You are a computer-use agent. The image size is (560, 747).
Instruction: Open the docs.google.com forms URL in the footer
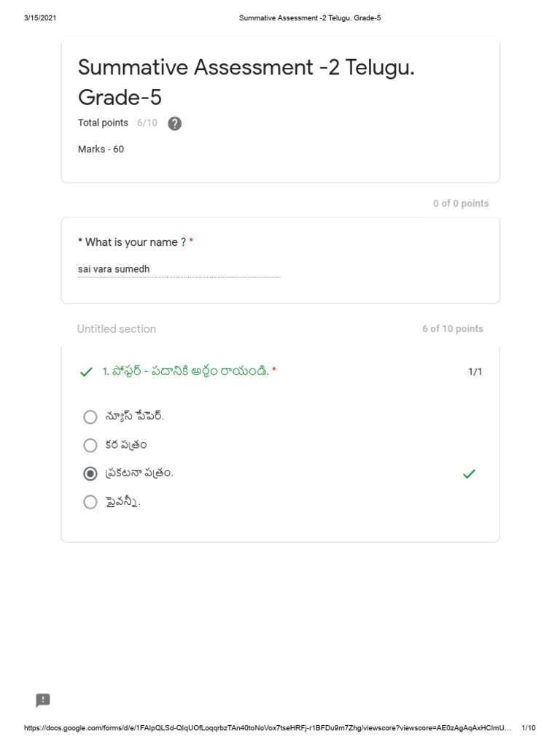[x=267, y=728]
